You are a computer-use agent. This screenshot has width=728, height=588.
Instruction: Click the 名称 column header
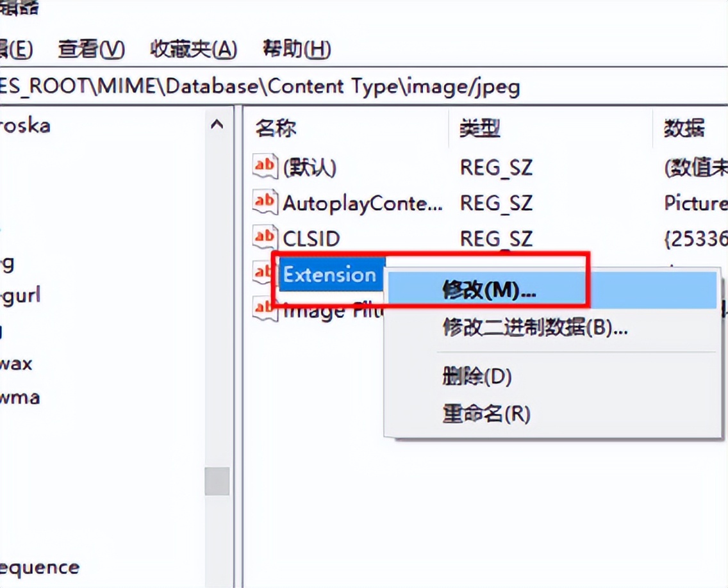276,128
